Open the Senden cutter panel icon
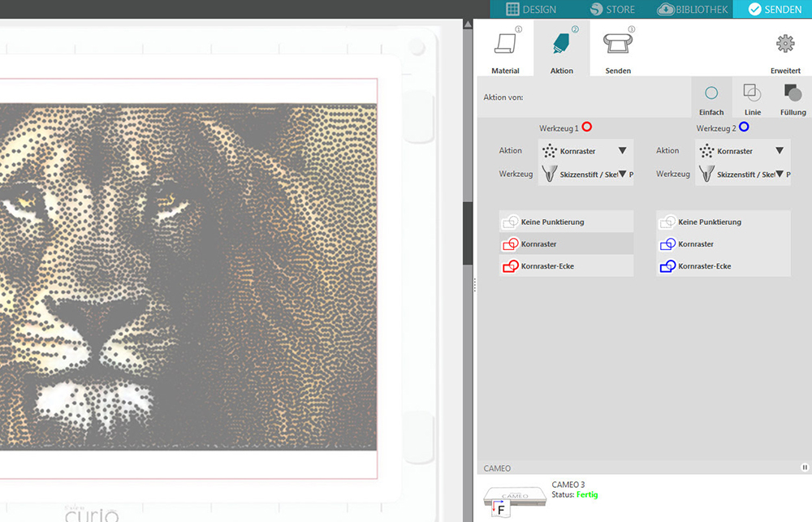This screenshot has height=522, width=812. point(617,45)
